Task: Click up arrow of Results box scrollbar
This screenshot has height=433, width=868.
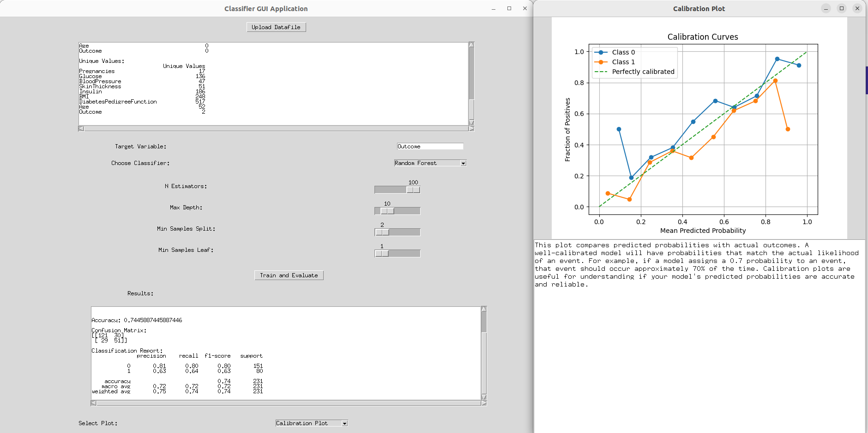Action: coord(484,309)
